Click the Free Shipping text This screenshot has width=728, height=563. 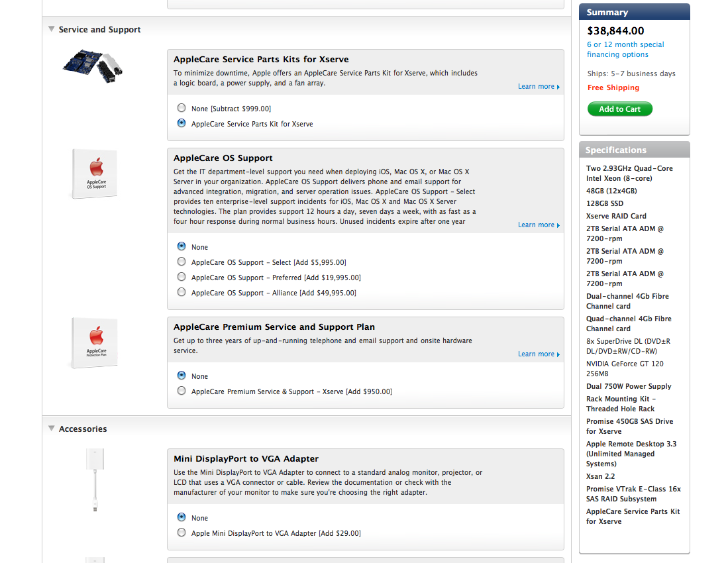click(x=613, y=87)
